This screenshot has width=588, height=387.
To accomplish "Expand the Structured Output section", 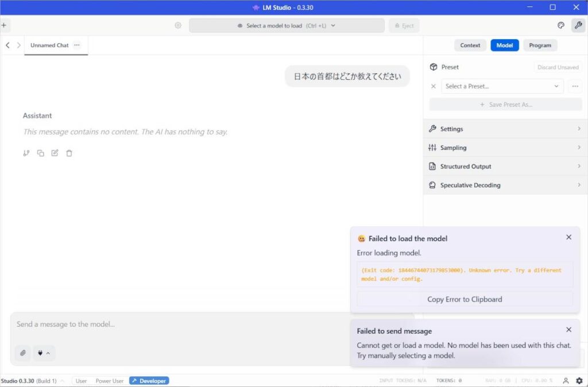I will coord(505,167).
